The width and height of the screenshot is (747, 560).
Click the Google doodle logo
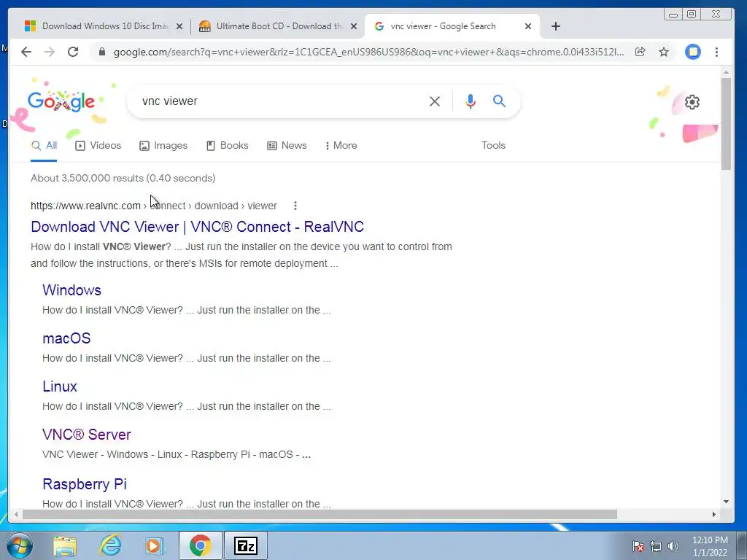tap(61, 101)
